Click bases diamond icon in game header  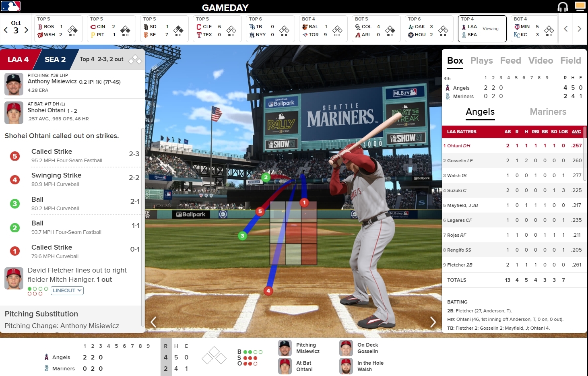(x=135, y=60)
